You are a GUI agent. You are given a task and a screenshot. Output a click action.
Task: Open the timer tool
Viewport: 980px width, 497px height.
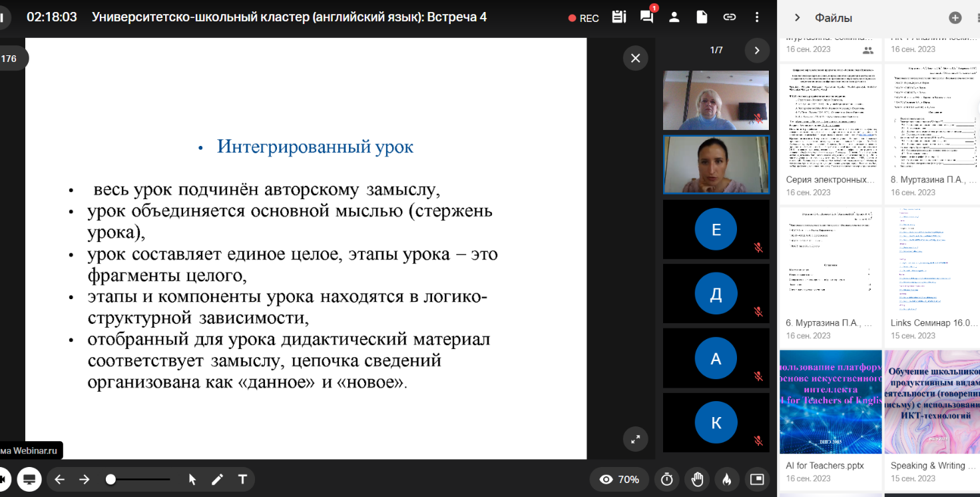pyautogui.click(x=666, y=479)
